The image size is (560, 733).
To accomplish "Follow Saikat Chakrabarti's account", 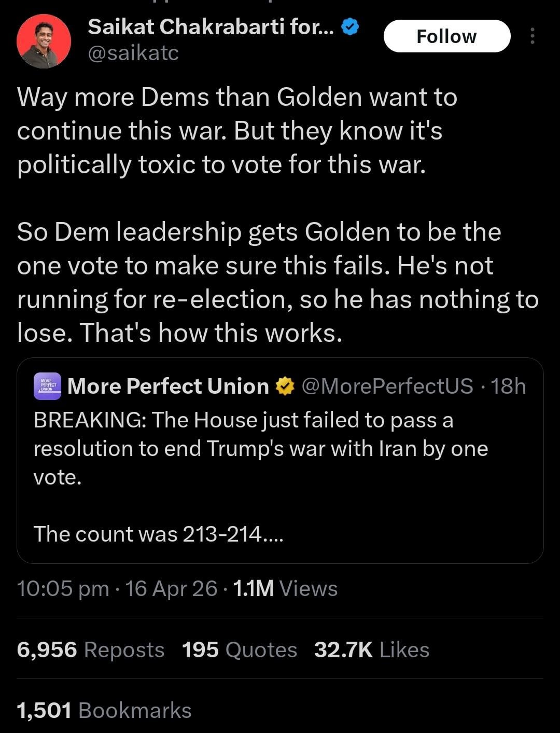I will pos(446,36).
